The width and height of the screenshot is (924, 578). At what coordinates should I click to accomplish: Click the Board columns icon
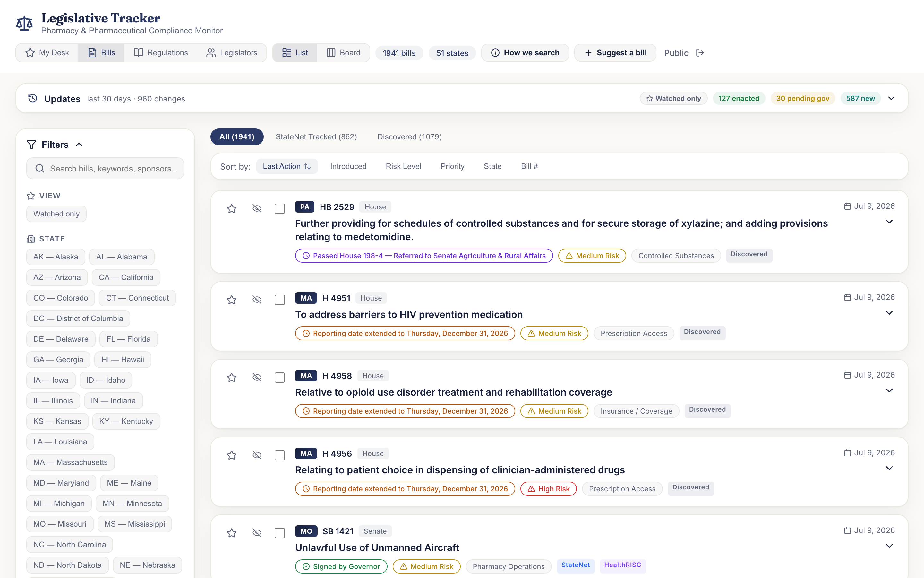click(x=331, y=53)
